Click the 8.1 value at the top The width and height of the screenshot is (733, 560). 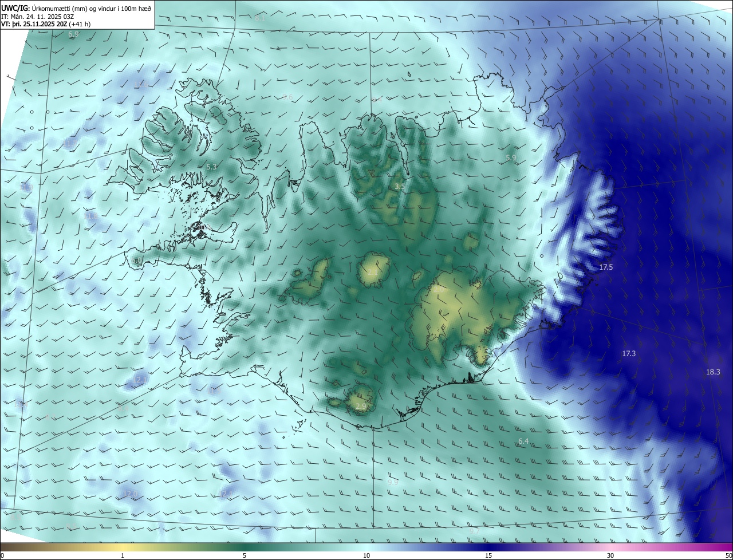(x=260, y=18)
